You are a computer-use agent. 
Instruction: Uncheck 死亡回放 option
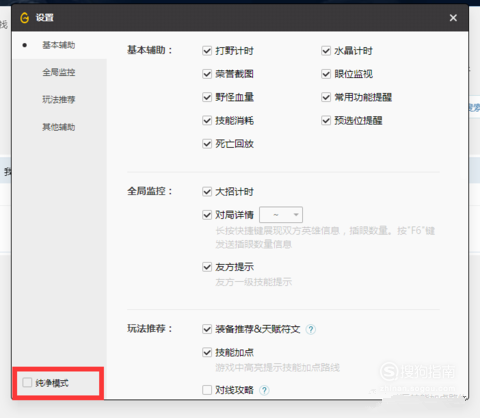click(207, 144)
